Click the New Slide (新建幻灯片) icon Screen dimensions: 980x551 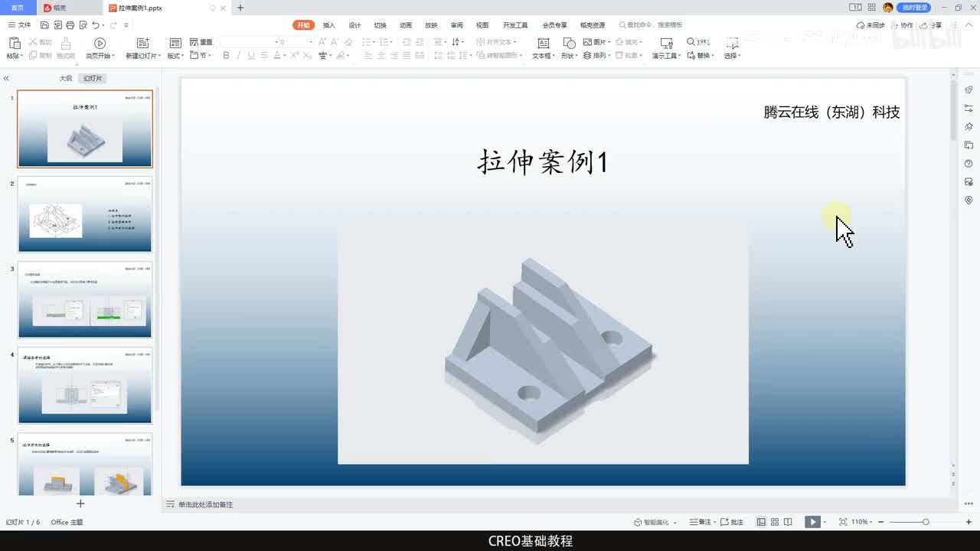click(x=142, y=43)
